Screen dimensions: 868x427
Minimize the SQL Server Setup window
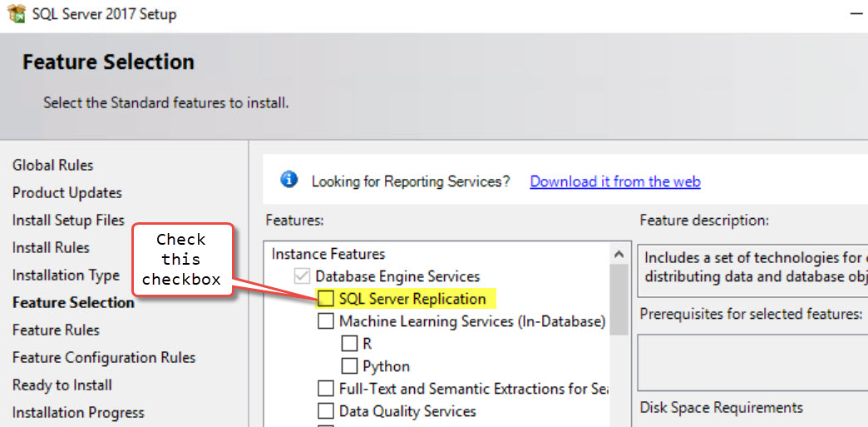[x=856, y=13]
